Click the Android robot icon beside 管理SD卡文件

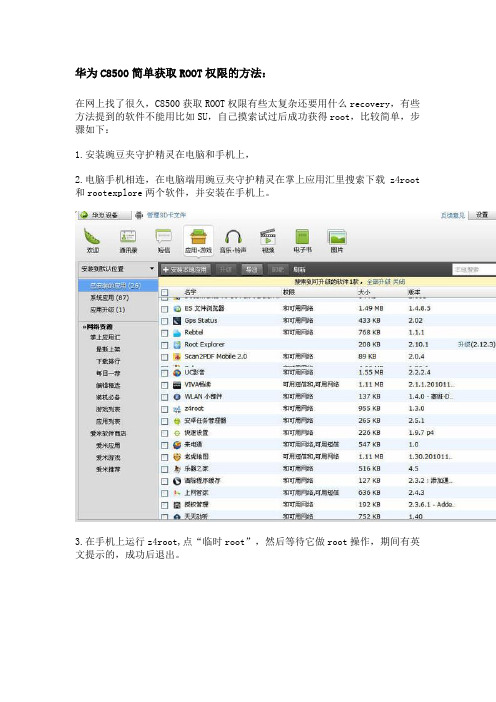coord(139,215)
